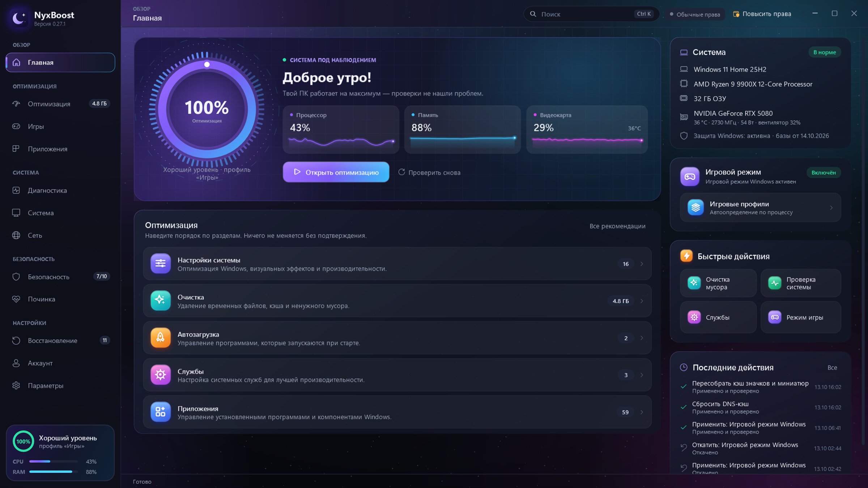Click the Диагностика sidebar icon
The height and width of the screenshot is (488, 868).
click(x=16, y=191)
